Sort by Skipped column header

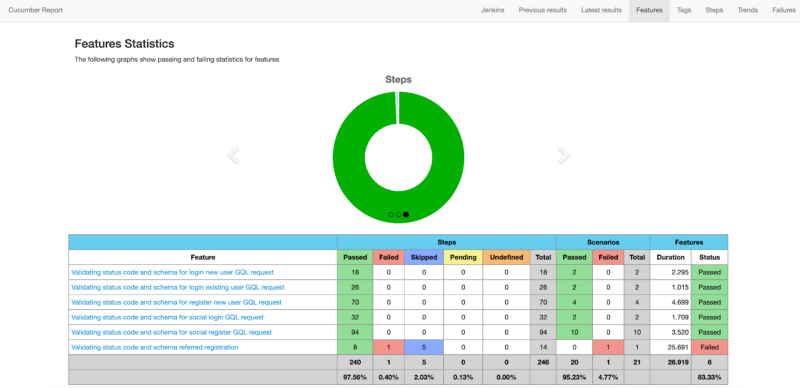424,257
